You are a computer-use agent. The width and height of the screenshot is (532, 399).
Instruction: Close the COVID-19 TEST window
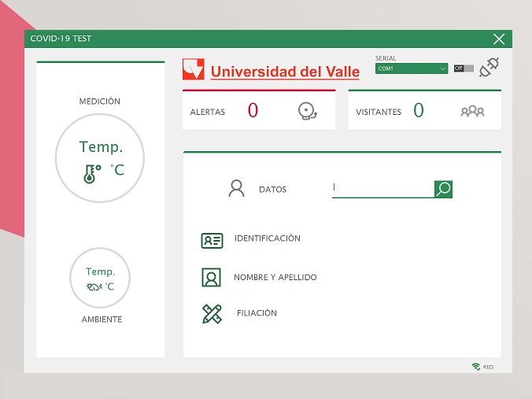click(x=499, y=39)
